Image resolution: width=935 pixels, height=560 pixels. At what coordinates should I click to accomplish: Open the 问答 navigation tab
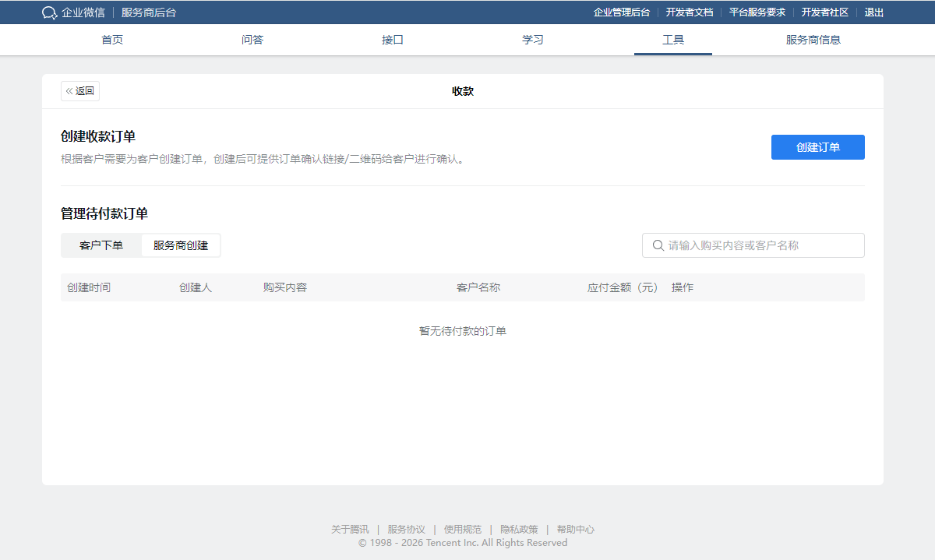pyautogui.click(x=252, y=40)
